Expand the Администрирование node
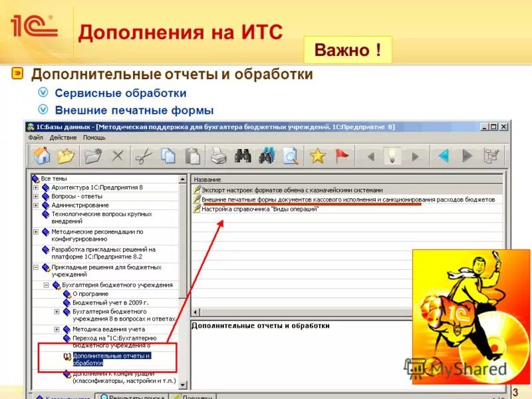 [36, 205]
